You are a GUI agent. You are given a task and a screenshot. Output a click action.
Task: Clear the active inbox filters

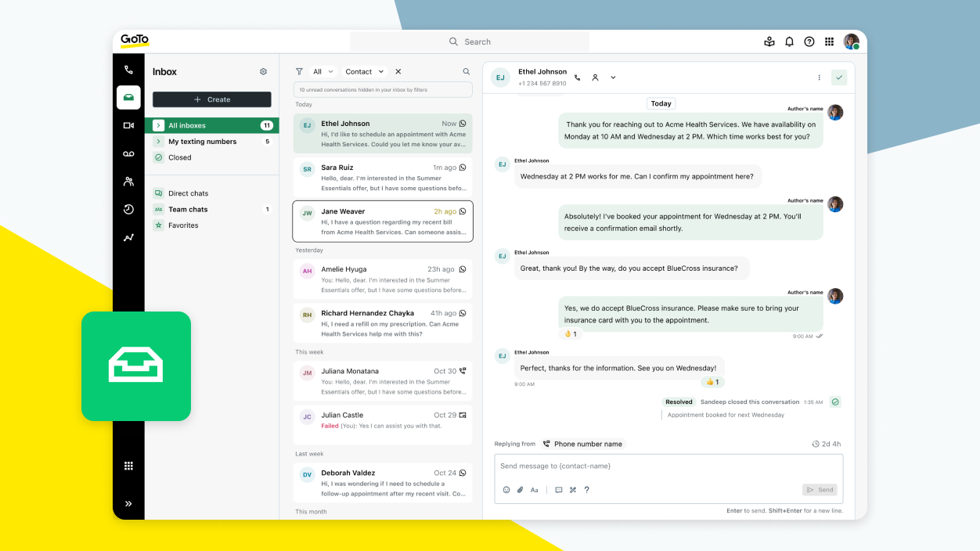click(x=398, y=72)
